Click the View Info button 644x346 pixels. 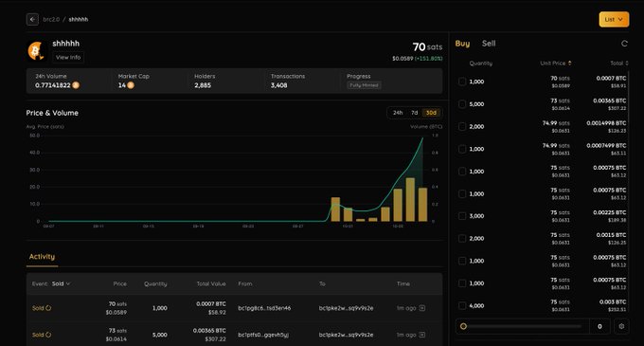[68, 58]
